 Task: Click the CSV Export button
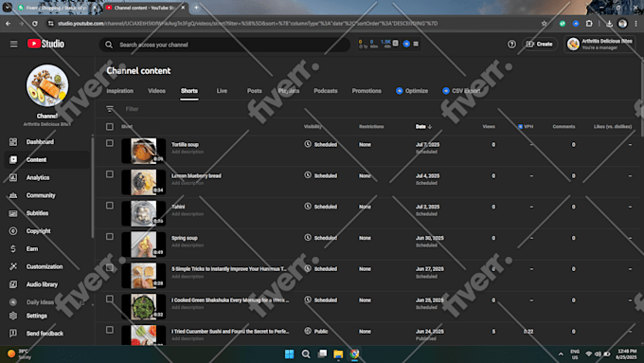coord(461,91)
